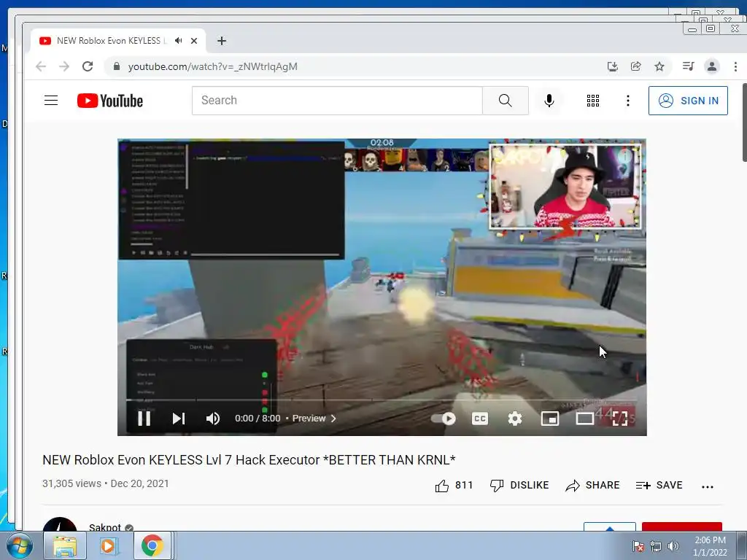Go to YouTube home via logo
Screen dimensions: 747x560
click(x=110, y=101)
